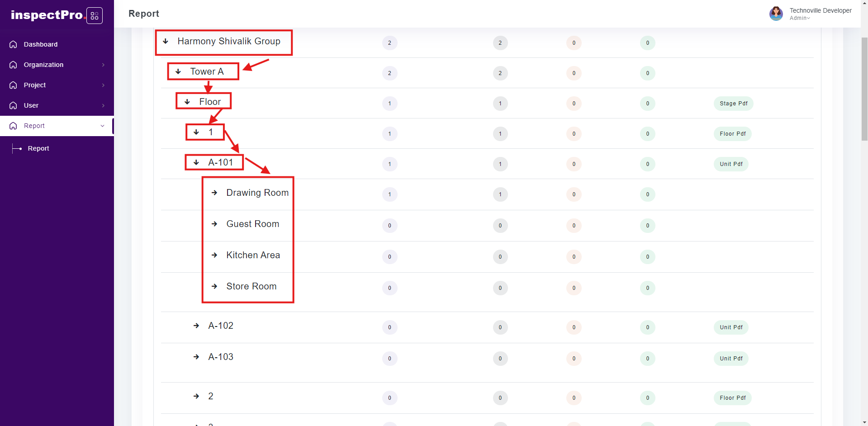Image resolution: width=868 pixels, height=426 pixels.
Task: Open the Admin dropdown under Technoville Developer
Action: point(800,18)
